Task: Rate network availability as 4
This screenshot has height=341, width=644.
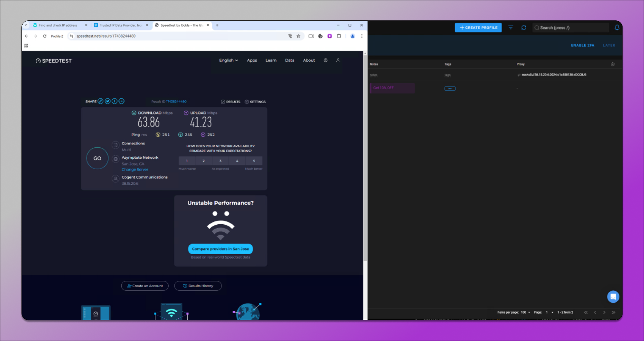Action: (x=237, y=161)
